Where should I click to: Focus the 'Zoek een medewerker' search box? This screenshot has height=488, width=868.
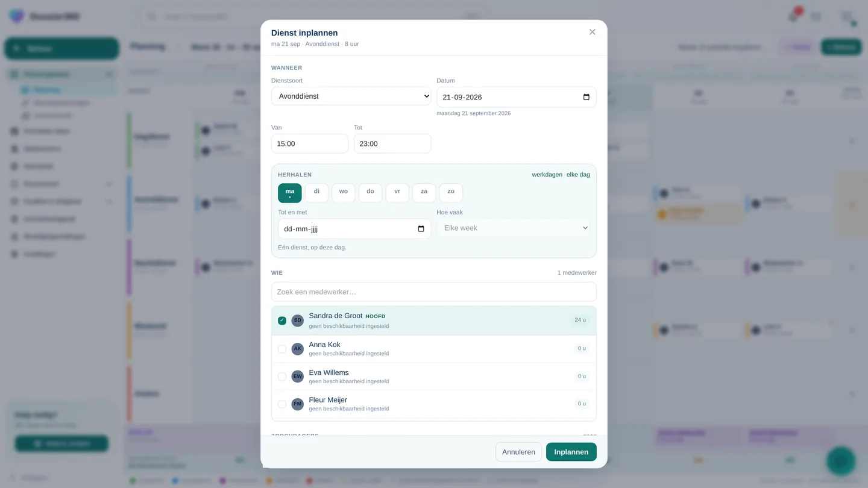pos(434,292)
